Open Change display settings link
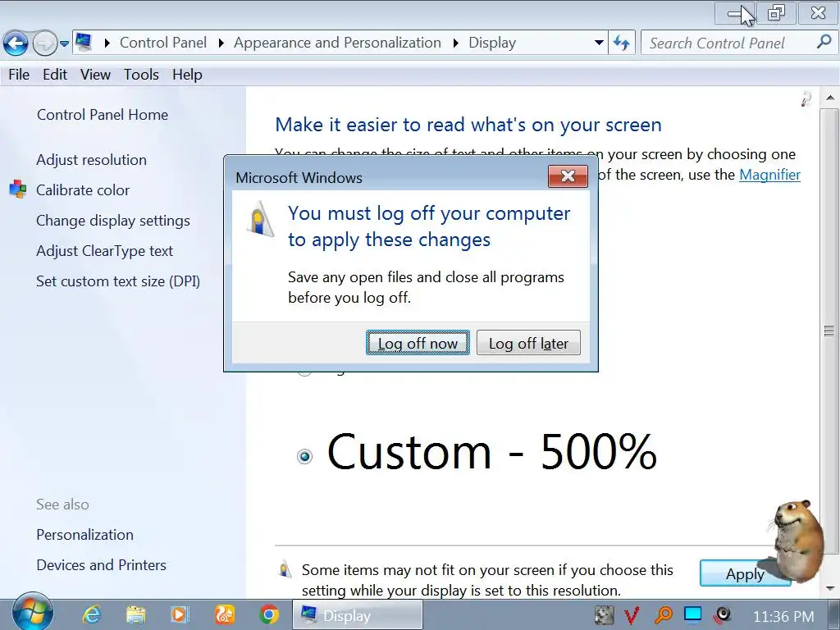The image size is (840, 630). (113, 221)
